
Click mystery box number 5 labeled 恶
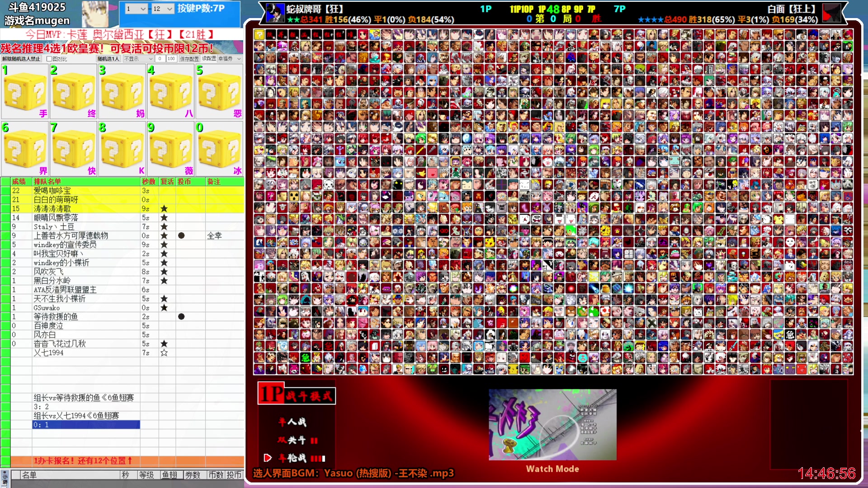(219, 92)
